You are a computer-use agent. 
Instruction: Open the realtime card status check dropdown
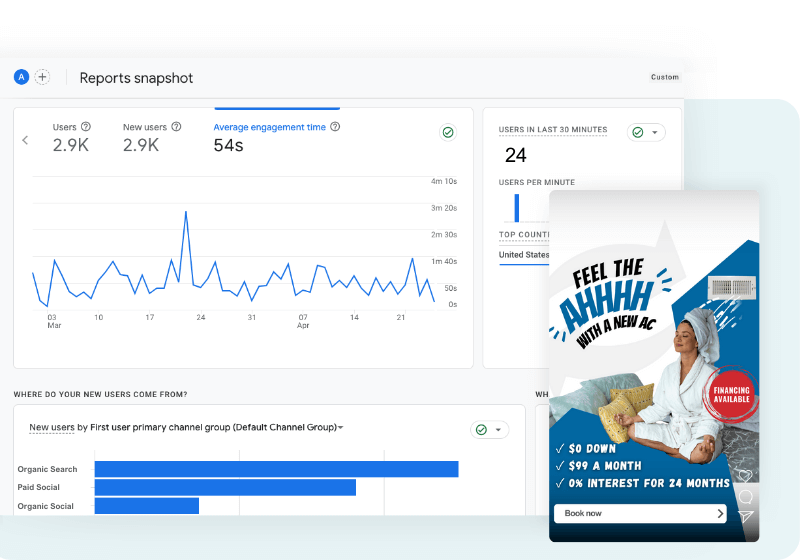point(646,133)
